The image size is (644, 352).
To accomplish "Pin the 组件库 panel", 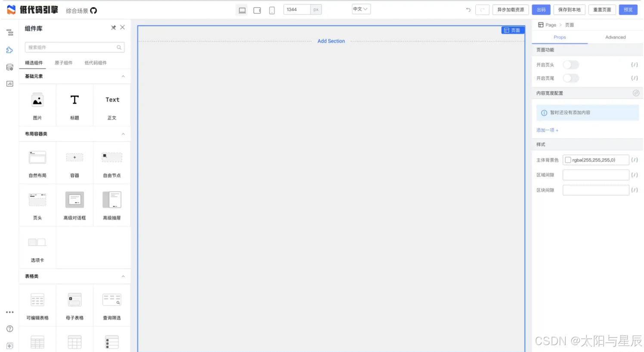I will (114, 28).
